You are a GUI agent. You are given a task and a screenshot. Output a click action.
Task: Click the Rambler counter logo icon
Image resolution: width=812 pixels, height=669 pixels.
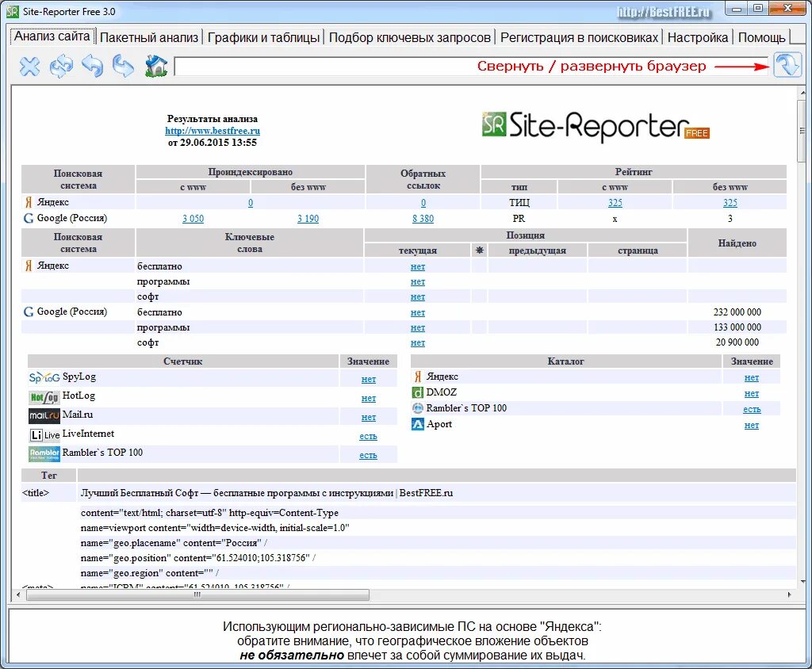pos(44,454)
